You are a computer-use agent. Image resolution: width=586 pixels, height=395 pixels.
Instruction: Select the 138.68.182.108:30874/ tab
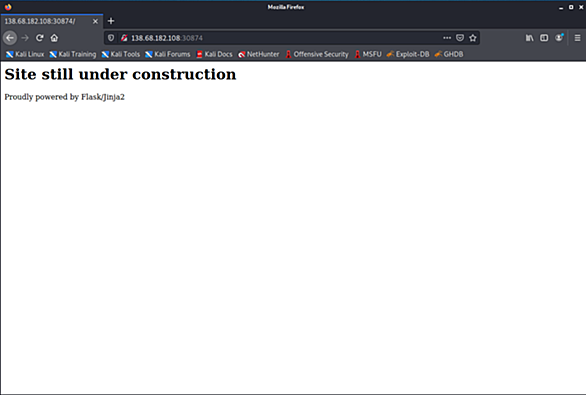[52, 21]
